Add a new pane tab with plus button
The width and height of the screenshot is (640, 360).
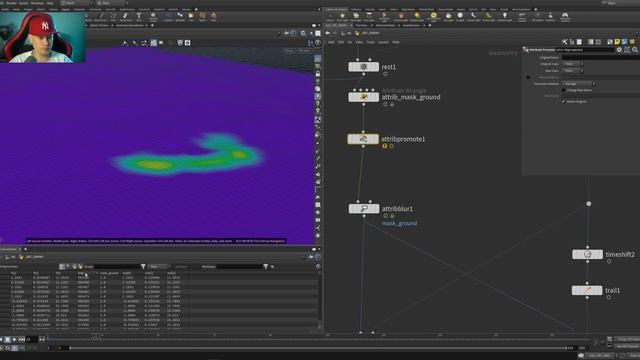[429, 25]
